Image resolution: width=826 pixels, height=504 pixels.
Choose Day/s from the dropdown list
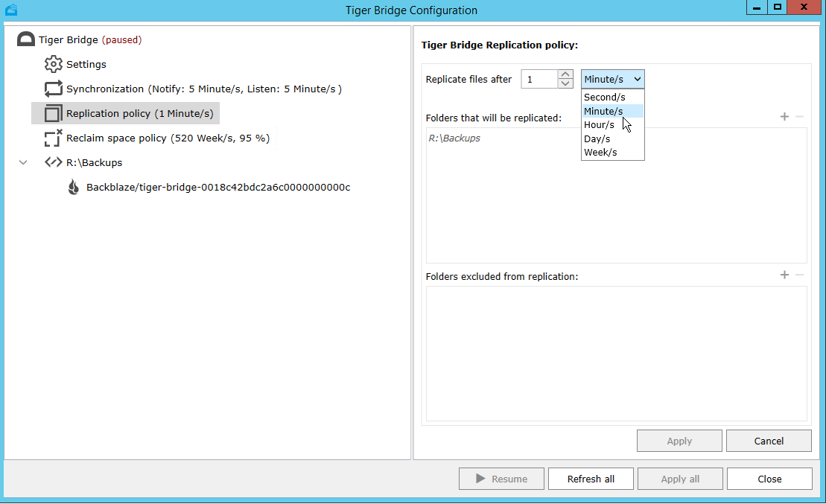point(613,138)
